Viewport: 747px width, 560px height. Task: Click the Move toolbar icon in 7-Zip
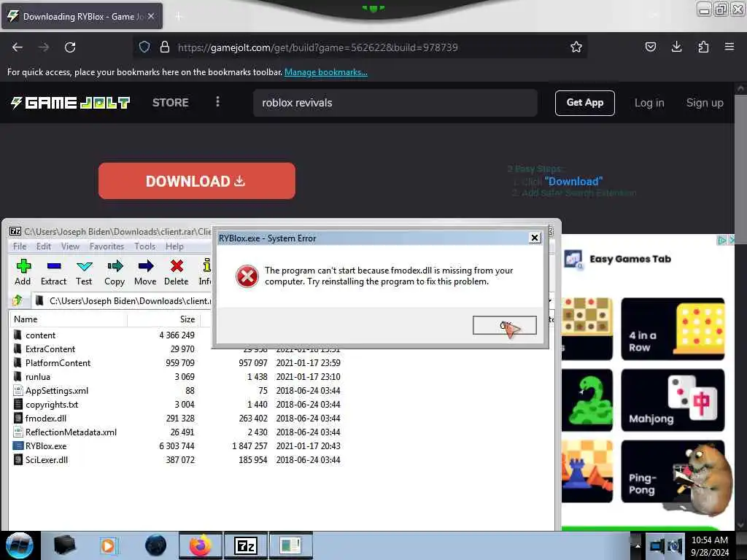pyautogui.click(x=145, y=273)
